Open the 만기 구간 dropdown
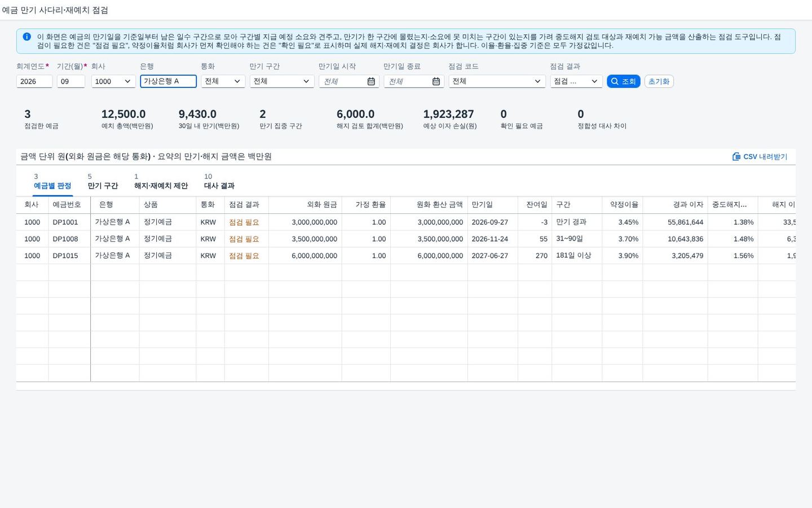The height and width of the screenshot is (508, 812). [282, 81]
